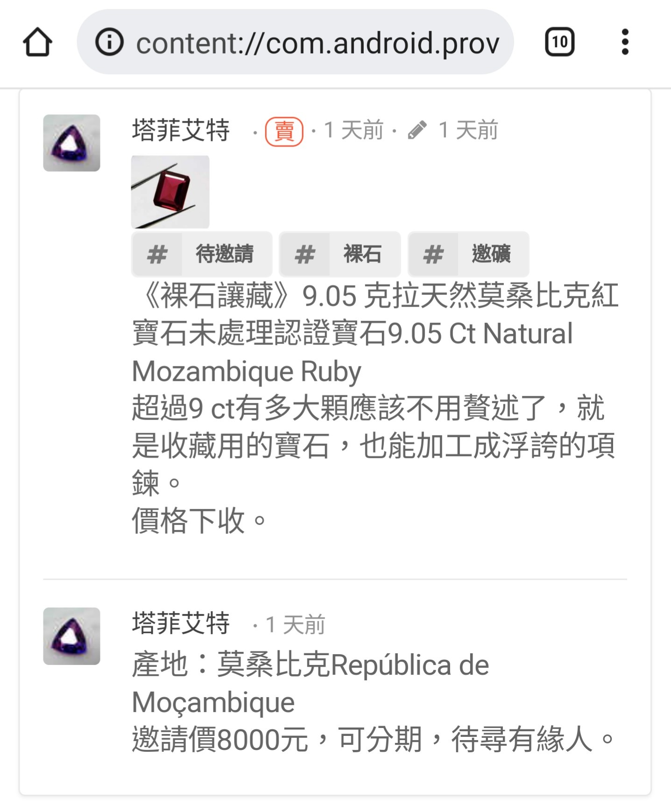Select the # 待邀請 hashtag
Screen dimensions: 671x812
[x=202, y=254]
